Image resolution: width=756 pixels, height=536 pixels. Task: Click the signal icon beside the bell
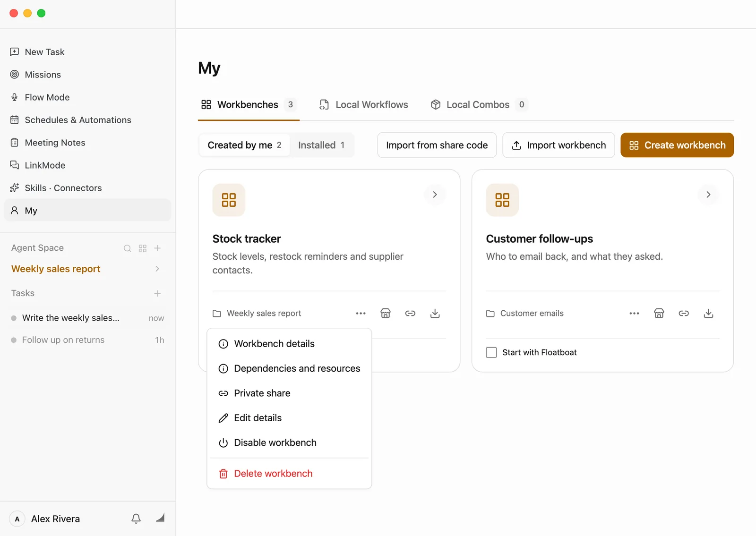tap(160, 518)
